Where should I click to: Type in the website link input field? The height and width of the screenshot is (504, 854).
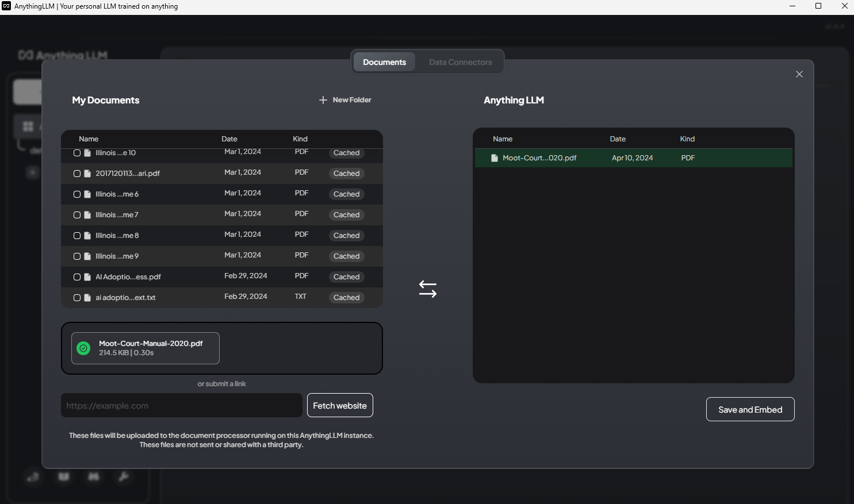[181, 406]
